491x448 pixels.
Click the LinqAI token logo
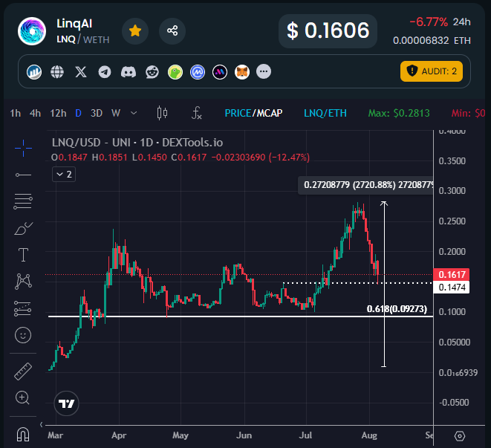(x=32, y=31)
